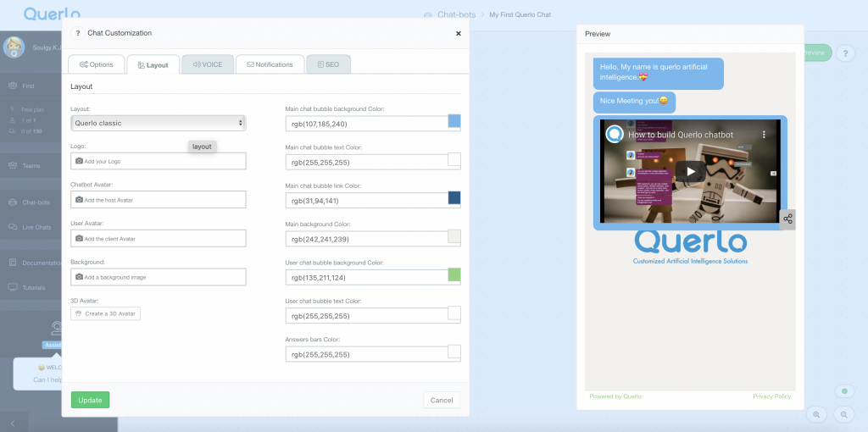Open the blue main chat bubble background swatch
Image resolution: width=868 pixels, height=432 pixels.
click(x=454, y=121)
